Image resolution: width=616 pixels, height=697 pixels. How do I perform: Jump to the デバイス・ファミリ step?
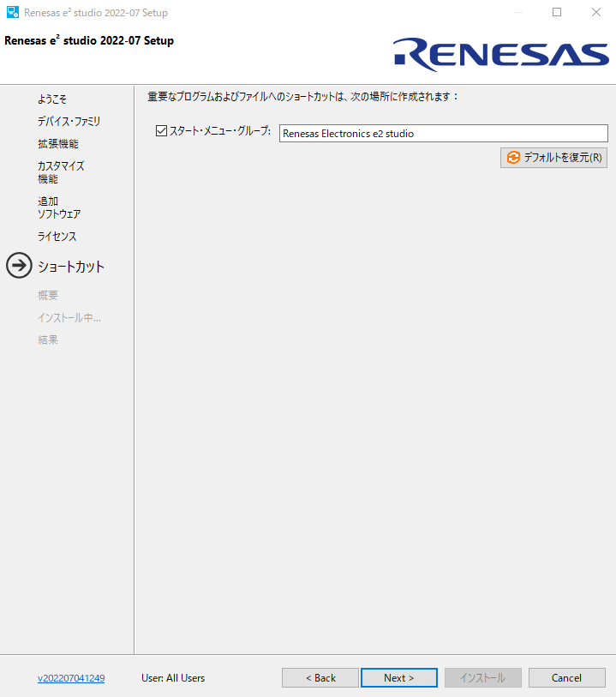pos(69,122)
